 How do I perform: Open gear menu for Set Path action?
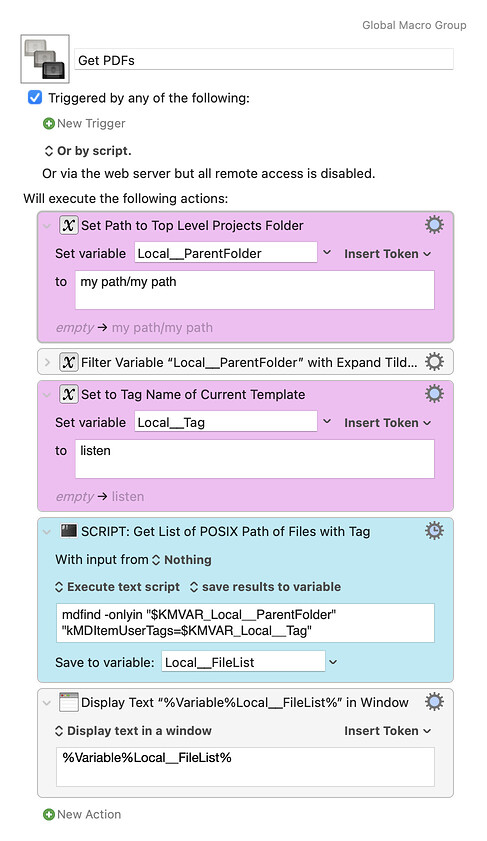tap(434, 225)
